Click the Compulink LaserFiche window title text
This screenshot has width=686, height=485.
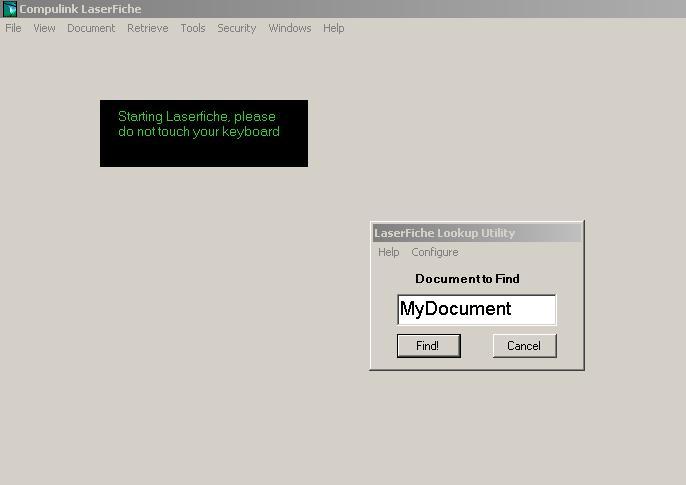(80, 9)
